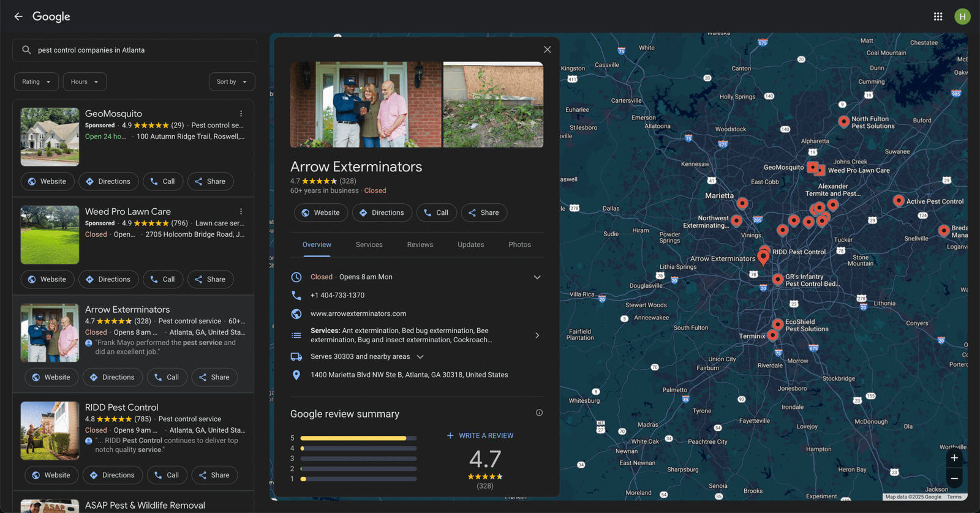The image size is (980, 513).
Task: Close the Arrow Exterminators detail panel
Action: click(x=548, y=50)
